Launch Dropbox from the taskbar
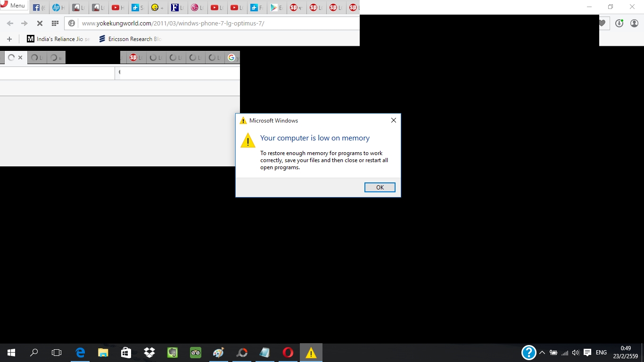The image size is (644, 362). pos(149,353)
